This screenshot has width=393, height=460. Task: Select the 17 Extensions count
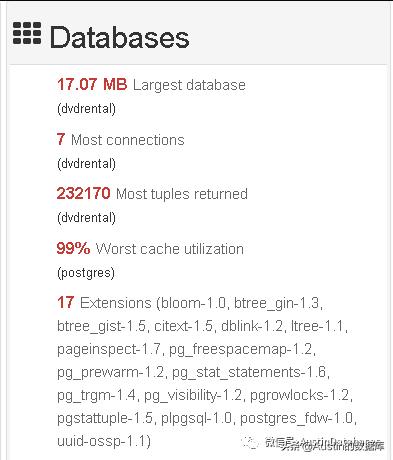(x=65, y=302)
